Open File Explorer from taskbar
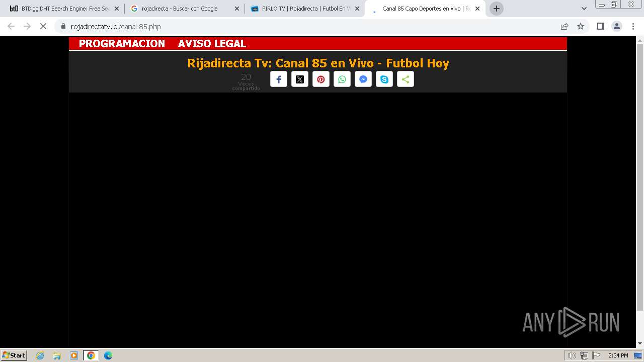This screenshot has width=644, height=362. (57, 355)
